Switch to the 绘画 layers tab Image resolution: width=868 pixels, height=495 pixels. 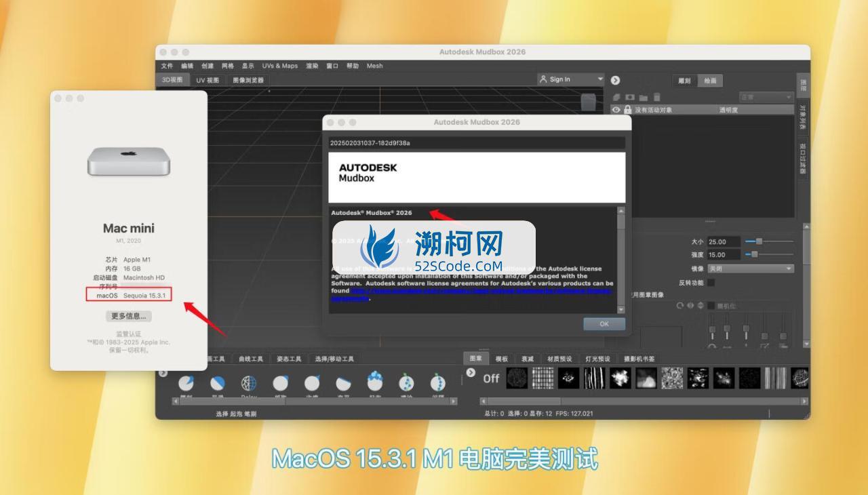(x=710, y=81)
